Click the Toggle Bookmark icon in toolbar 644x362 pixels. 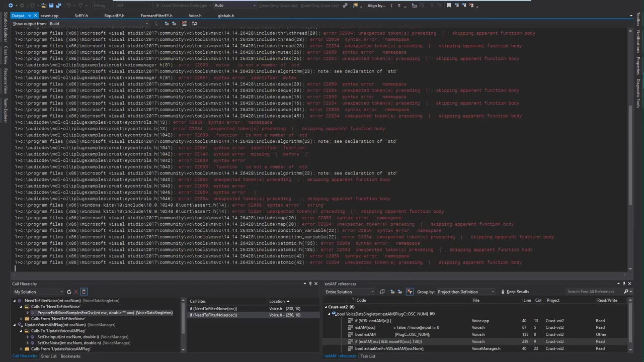coord(448,6)
